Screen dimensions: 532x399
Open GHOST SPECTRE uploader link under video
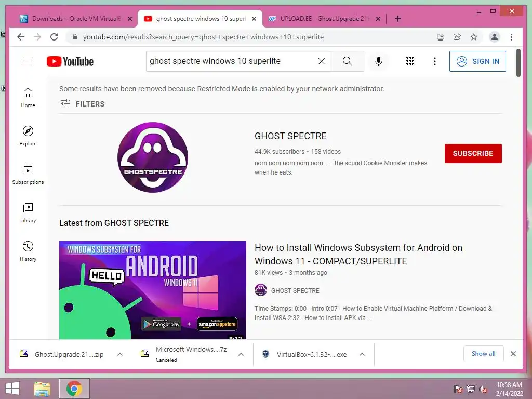(295, 291)
